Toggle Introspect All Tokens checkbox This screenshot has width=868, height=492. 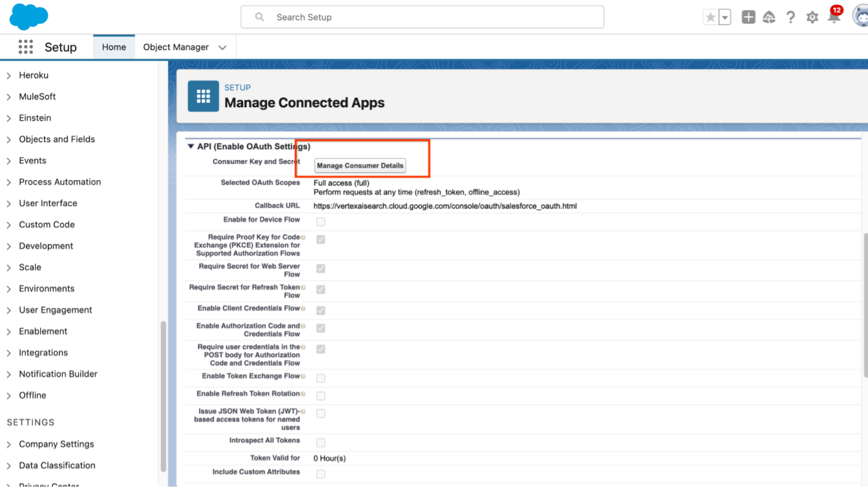pos(321,442)
